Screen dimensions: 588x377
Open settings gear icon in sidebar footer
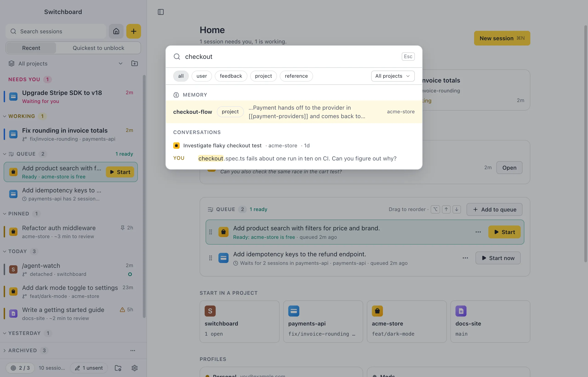pos(135,368)
